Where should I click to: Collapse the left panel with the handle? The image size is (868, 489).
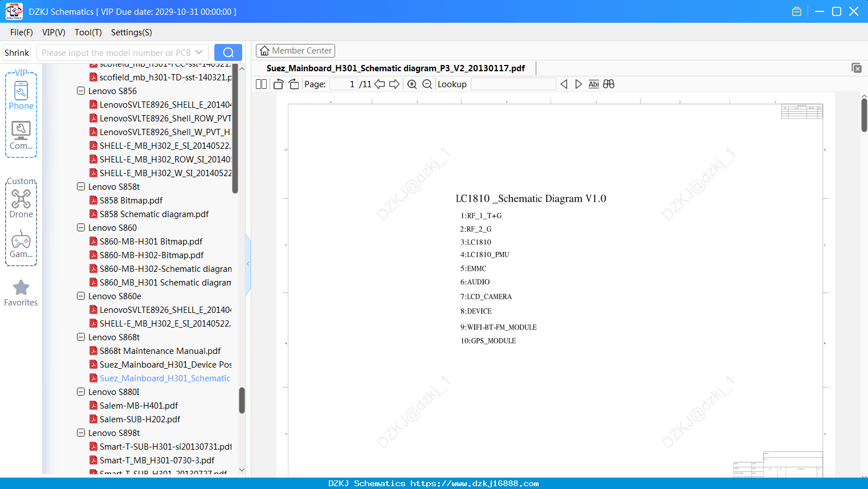coord(248,264)
